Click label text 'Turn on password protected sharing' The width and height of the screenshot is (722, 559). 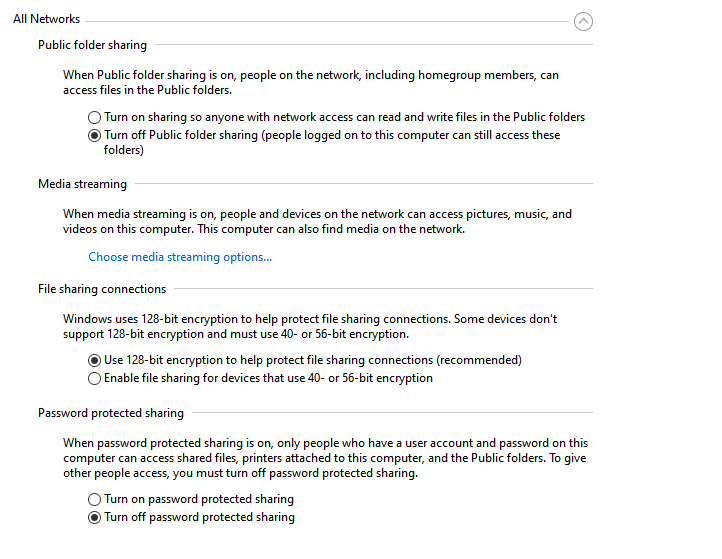pyautogui.click(x=199, y=499)
